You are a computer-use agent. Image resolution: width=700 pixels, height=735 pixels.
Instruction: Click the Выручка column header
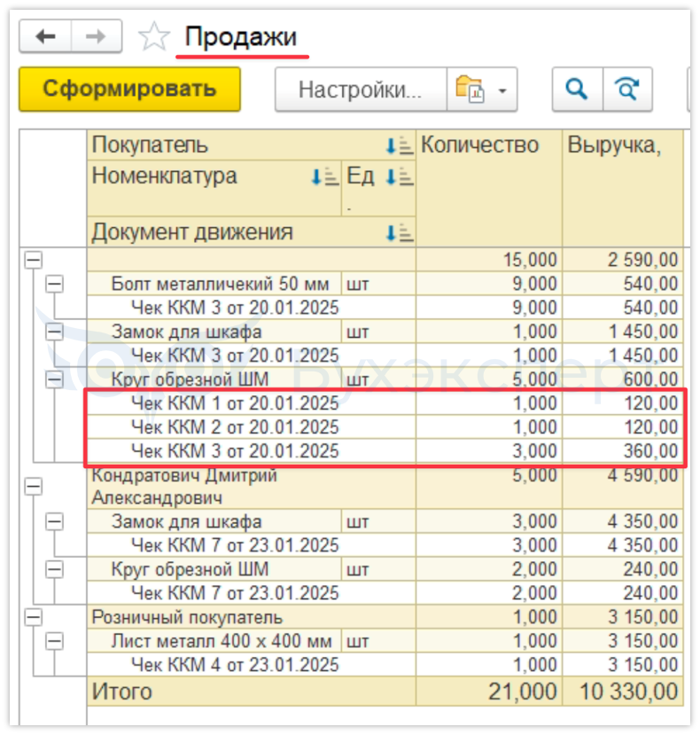pos(623,189)
